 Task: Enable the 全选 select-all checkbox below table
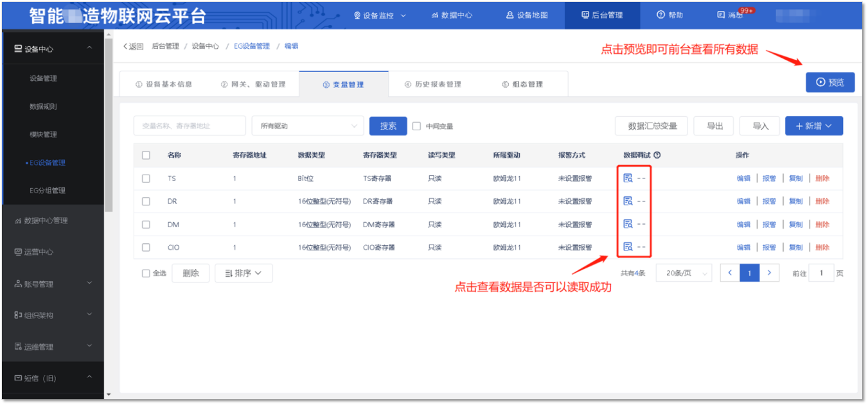point(146,273)
